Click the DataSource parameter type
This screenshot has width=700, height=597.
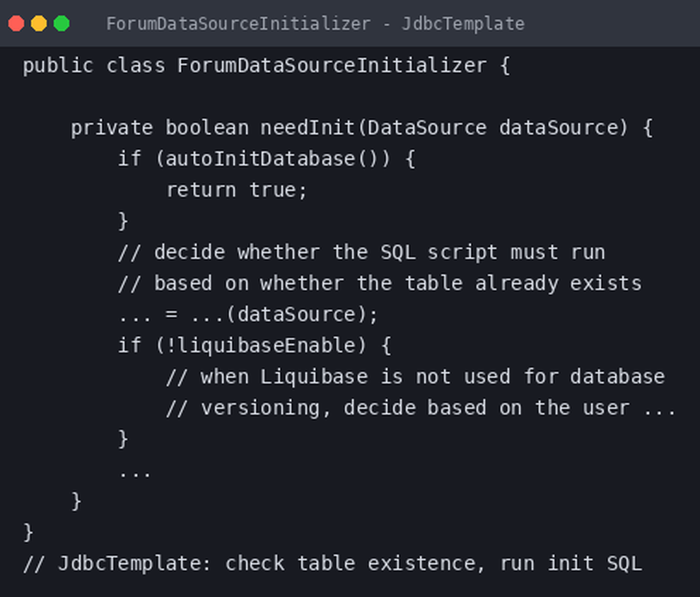tap(427, 128)
